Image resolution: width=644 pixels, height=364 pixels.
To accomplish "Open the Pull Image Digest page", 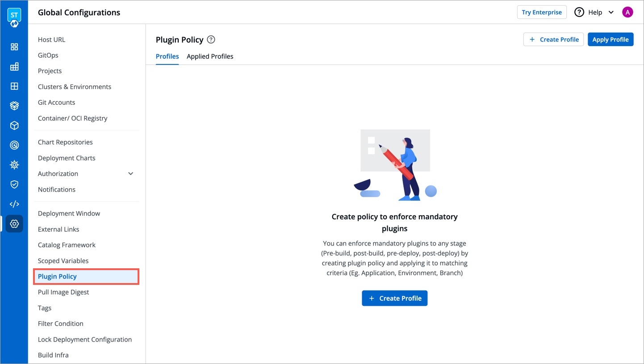I will [x=63, y=292].
